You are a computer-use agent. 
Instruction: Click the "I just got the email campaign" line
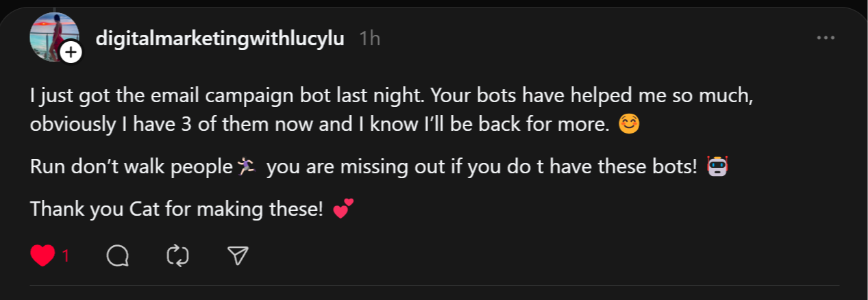(390, 96)
